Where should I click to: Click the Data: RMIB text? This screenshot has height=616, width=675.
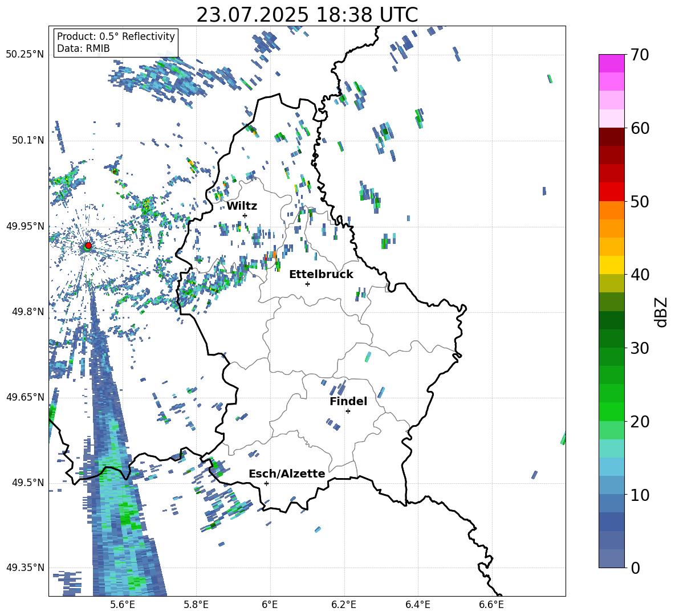tap(83, 48)
